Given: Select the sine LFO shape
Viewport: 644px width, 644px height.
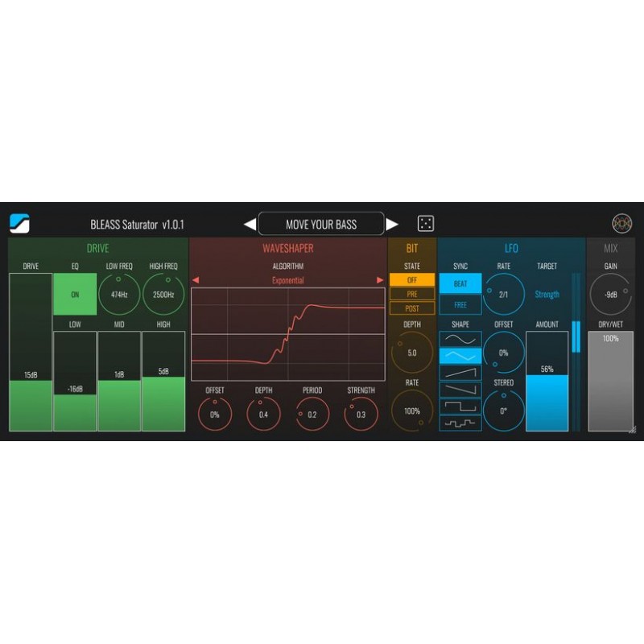Looking at the screenshot, I should coord(460,339).
